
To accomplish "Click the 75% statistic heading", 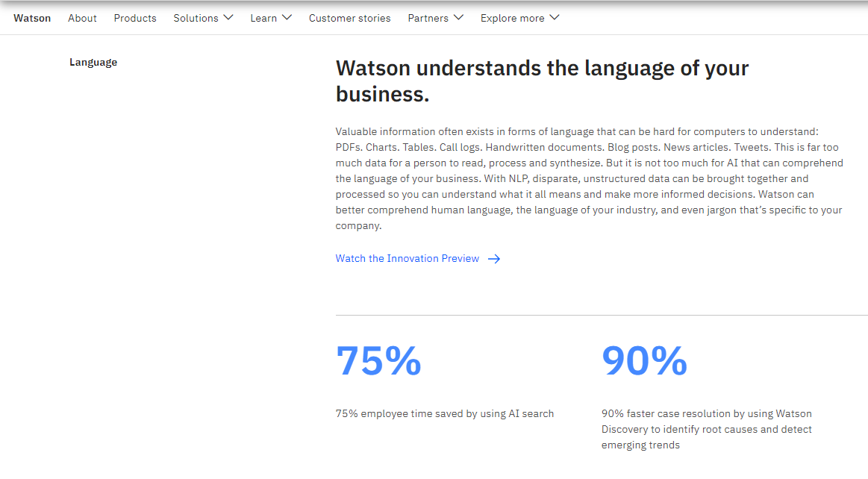I will point(378,361).
